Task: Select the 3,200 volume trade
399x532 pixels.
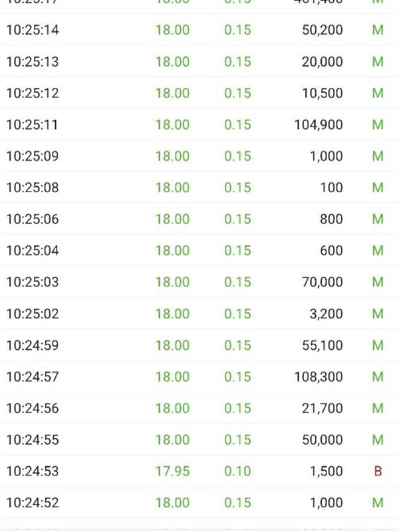Action: [326, 314]
